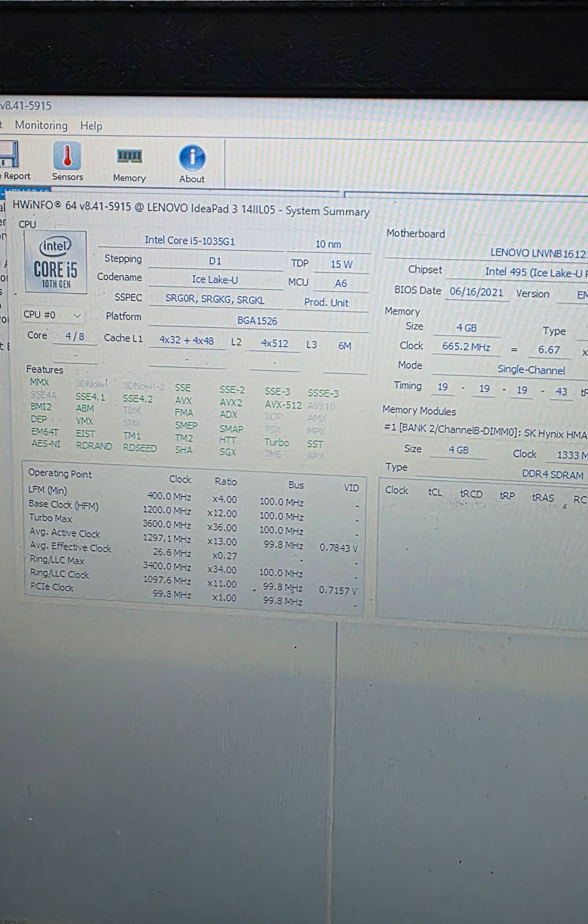The height and width of the screenshot is (924, 588).
Task: Click the Ring/LLC Max row label
Action: [57, 560]
